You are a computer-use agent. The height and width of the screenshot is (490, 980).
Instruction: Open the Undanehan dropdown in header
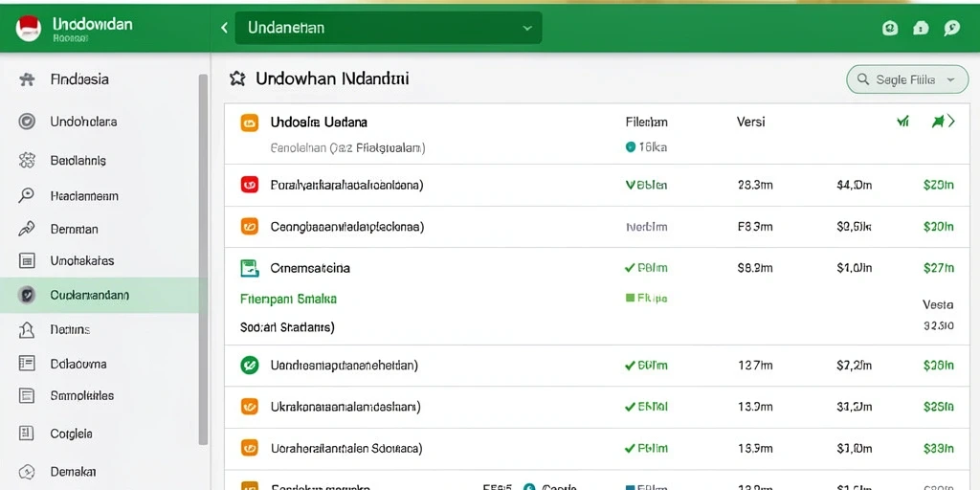(389, 28)
